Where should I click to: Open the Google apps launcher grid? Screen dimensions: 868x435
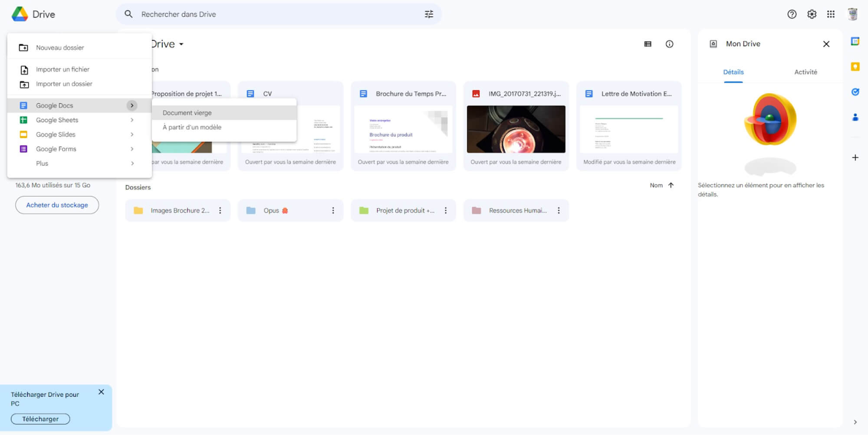coord(831,14)
